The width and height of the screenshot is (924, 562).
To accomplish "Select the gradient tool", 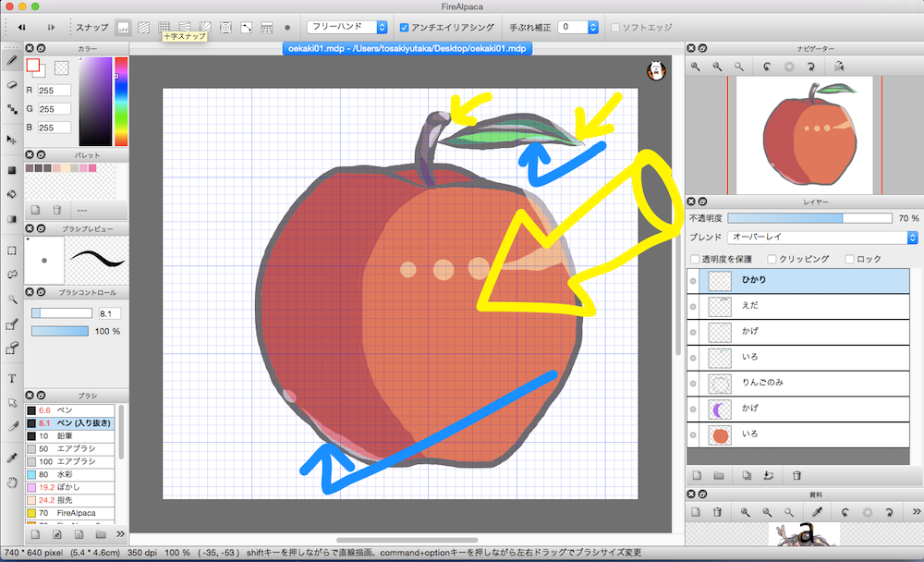I will click(x=12, y=219).
